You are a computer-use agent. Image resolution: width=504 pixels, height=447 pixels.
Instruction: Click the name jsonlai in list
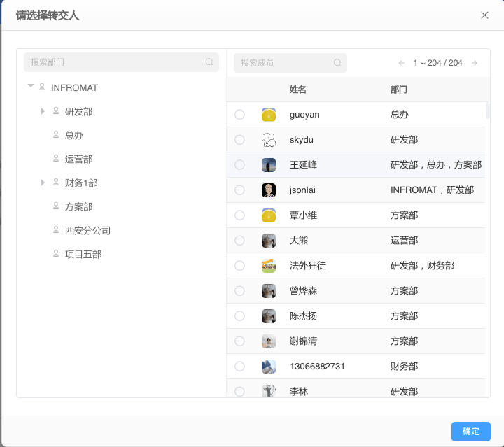(x=302, y=190)
